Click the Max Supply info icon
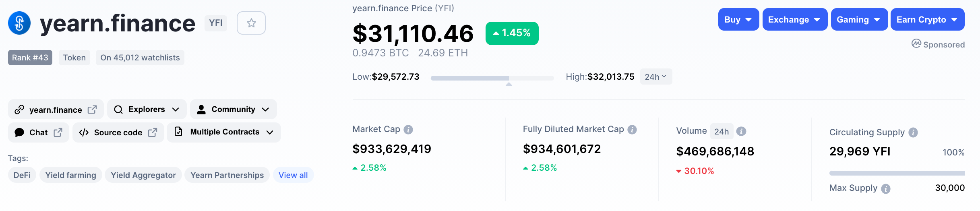Image resolution: width=980 pixels, height=211 pixels. (886, 188)
